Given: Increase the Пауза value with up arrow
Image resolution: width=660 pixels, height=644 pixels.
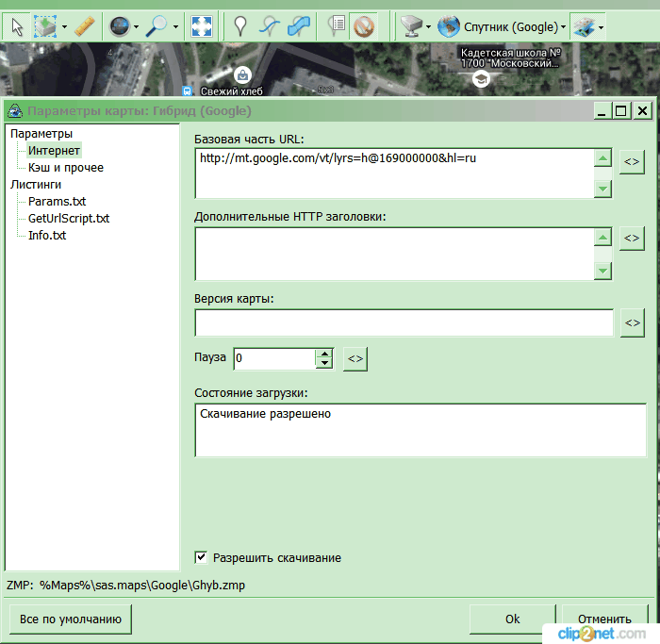Looking at the screenshot, I should point(324,354).
